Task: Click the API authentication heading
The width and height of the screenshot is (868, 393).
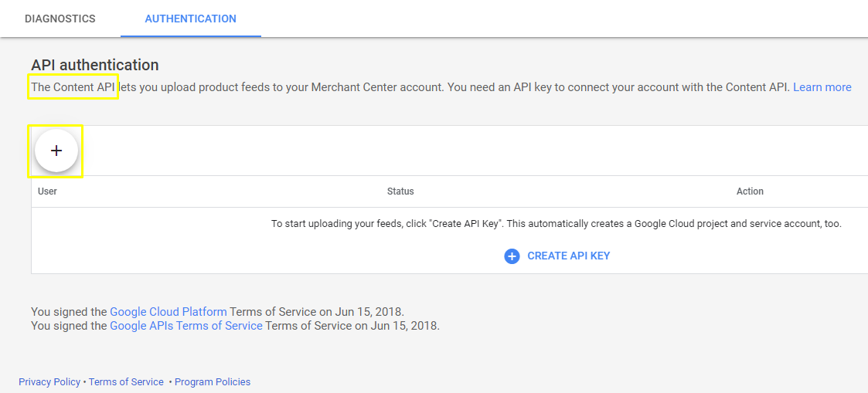Action: point(95,66)
